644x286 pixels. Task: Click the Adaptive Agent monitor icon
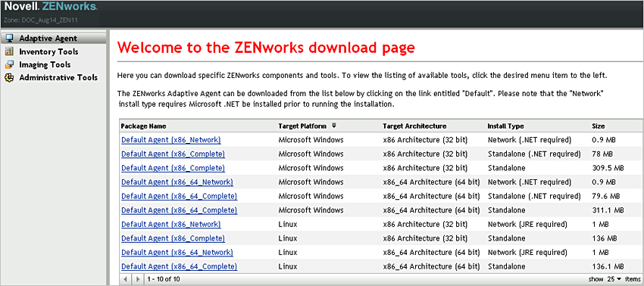[x=8, y=38]
